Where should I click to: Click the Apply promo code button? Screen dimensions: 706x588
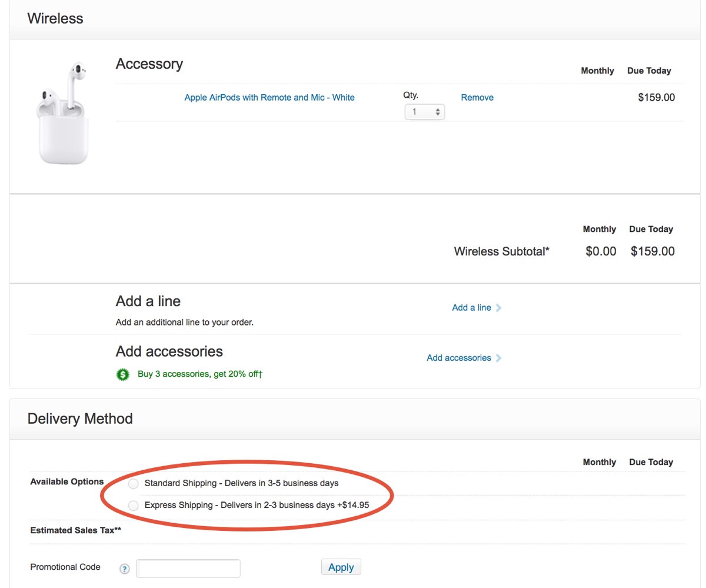coord(341,567)
